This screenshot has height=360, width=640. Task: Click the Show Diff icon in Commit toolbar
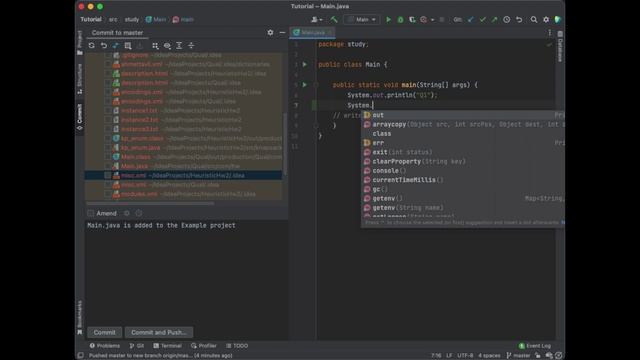(116, 46)
